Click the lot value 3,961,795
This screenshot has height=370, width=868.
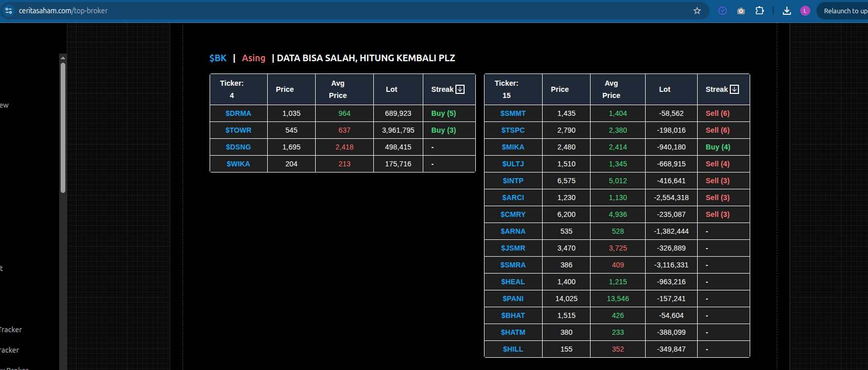coord(398,130)
